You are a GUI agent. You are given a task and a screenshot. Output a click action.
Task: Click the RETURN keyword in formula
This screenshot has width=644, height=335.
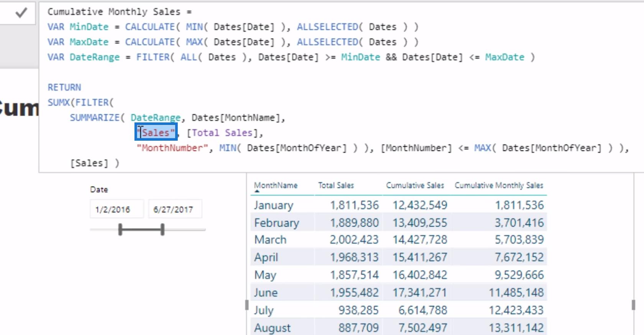(x=64, y=87)
